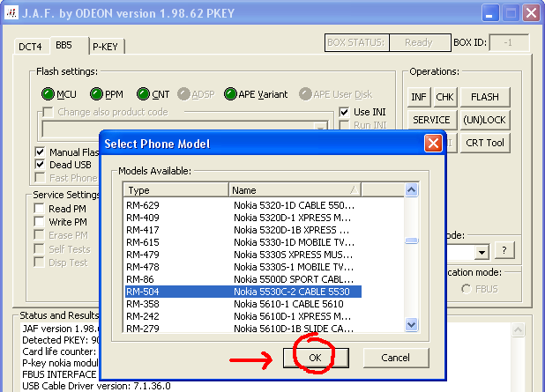This screenshot has width=545, height=392.
Task: Open the CRT Tool
Action: click(485, 143)
